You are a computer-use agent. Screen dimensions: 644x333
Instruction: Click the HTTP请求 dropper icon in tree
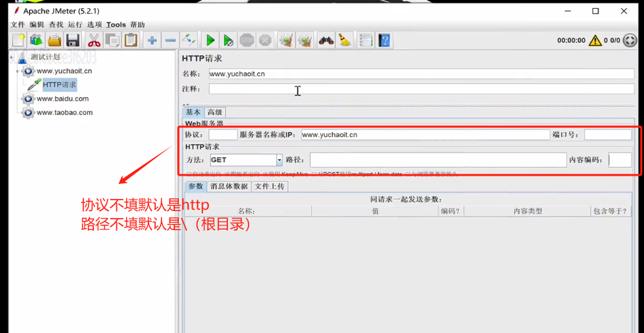(34, 84)
